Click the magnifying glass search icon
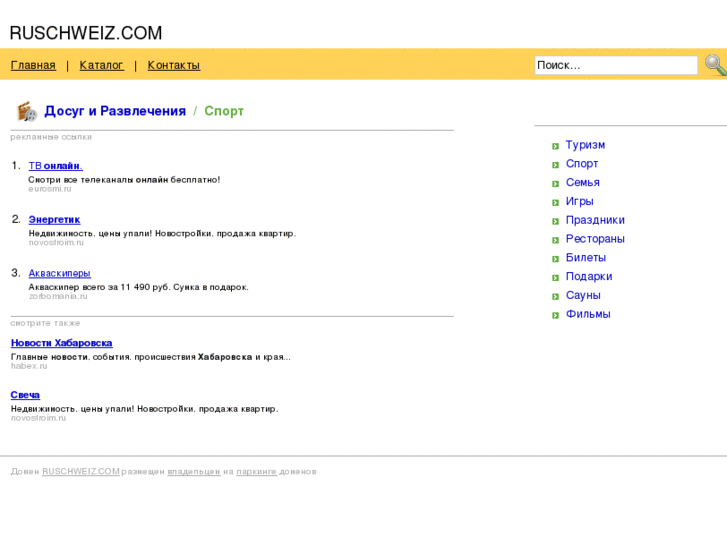The width and height of the screenshot is (727, 545). click(x=715, y=65)
